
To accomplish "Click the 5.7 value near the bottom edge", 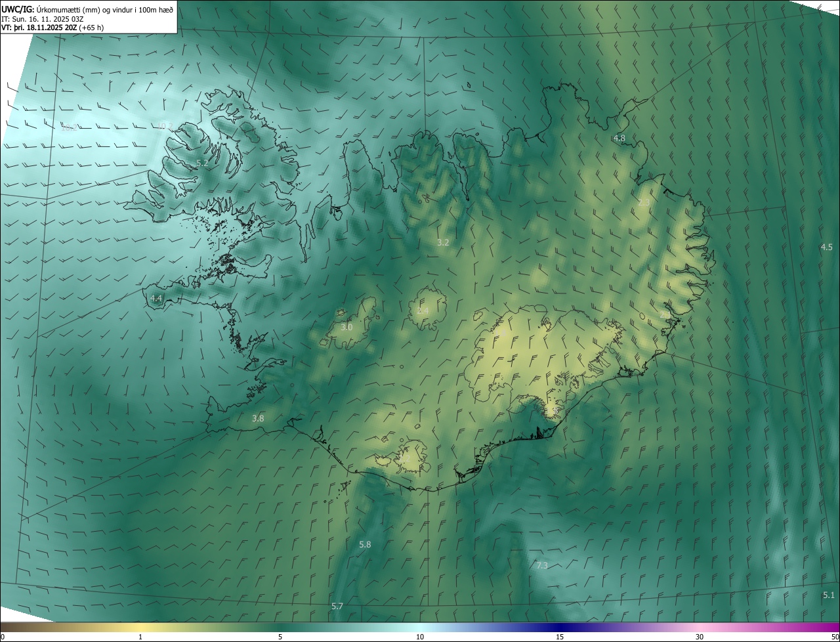I will [337, 607].
